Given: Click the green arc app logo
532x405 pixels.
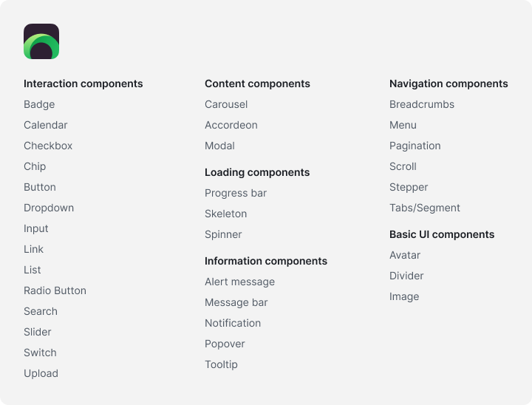Looking at the screenshot, I should (x=41, y=41).
